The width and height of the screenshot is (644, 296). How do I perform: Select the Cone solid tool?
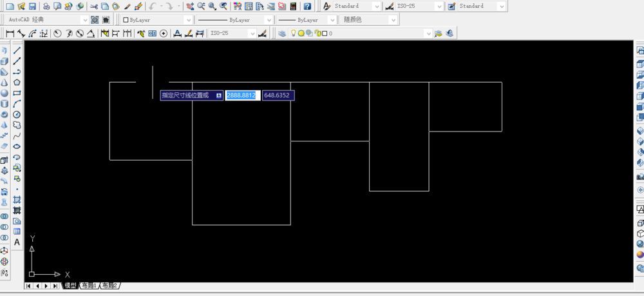(4, 83)
